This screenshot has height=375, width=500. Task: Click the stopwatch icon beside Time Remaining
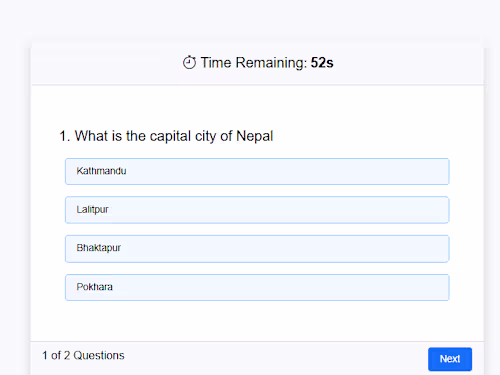[x=189, y=62]
